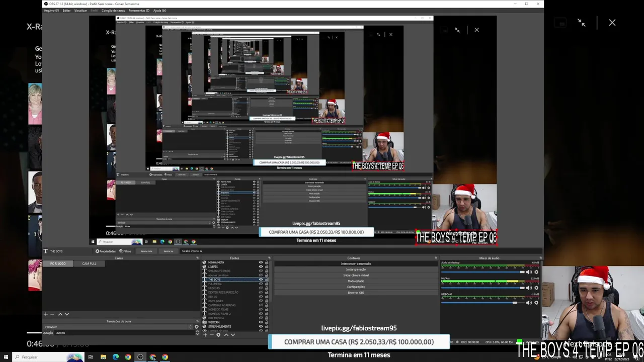Screen dimensions: 644x362
Task: Move source down in Fontes list
Action: point(232,335)
